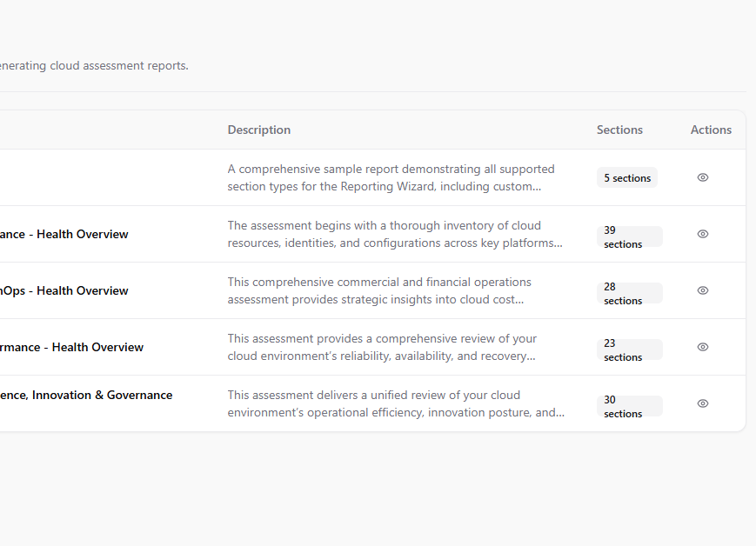View the 23 sections template

[x=702, y=347]
